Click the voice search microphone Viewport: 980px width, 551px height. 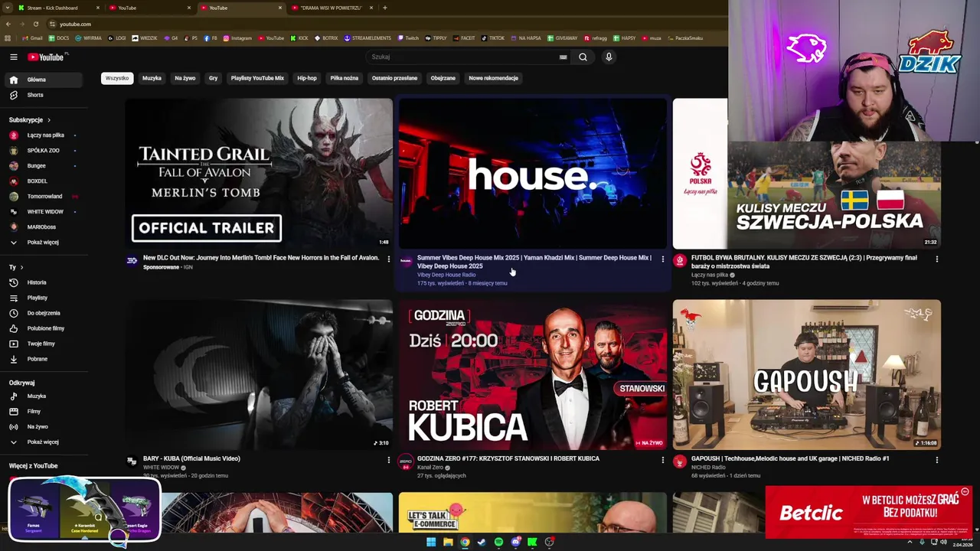point(609,57)
